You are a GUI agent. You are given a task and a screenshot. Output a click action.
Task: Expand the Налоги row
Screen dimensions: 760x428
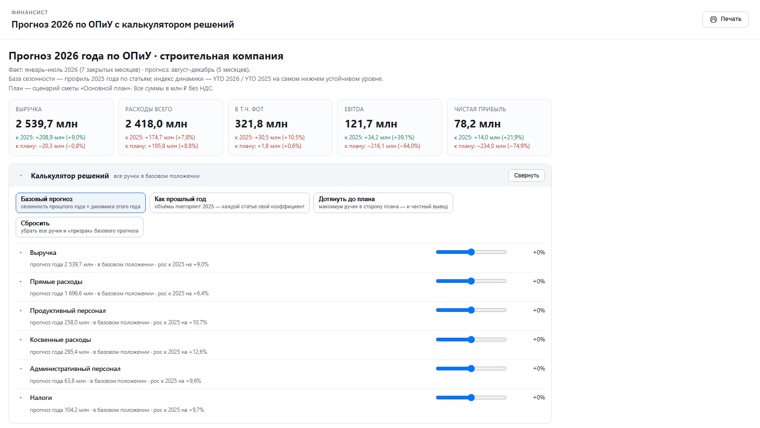[x=21, y=398]
